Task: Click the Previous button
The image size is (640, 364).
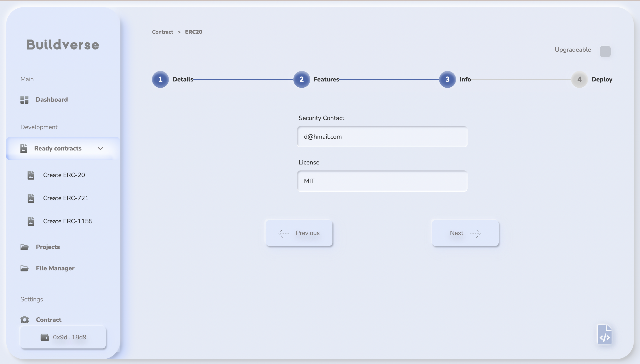Action: [x=299, y=233]
